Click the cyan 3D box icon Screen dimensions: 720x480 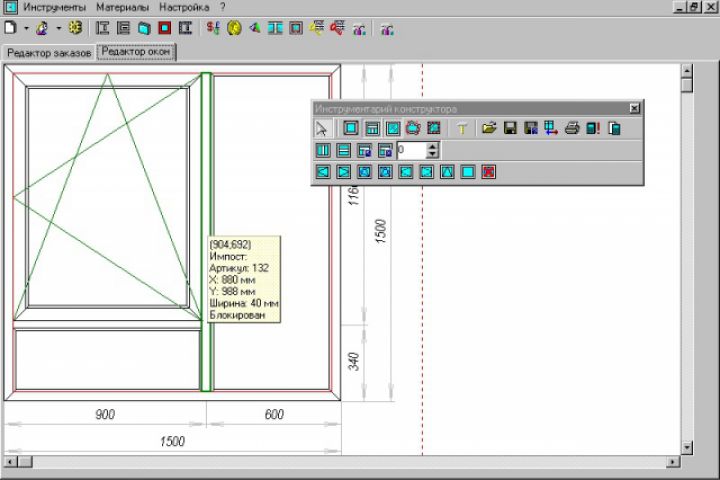coord(144,28)
